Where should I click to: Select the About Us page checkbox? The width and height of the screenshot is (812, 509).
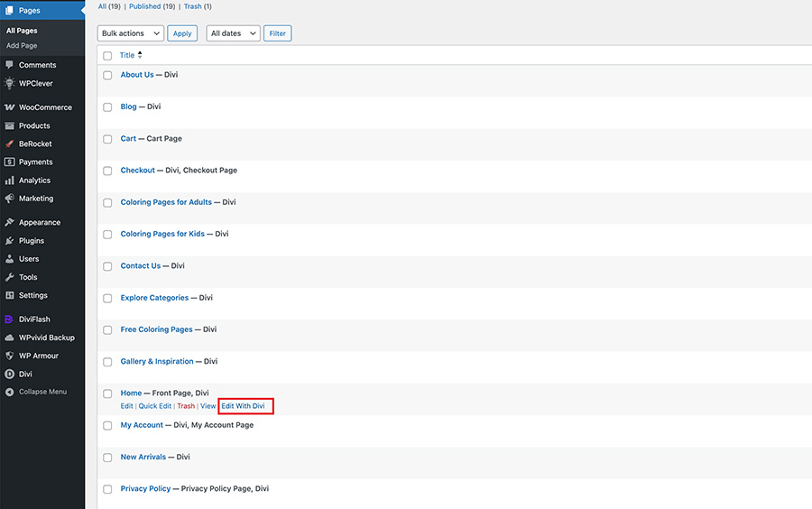107,75
